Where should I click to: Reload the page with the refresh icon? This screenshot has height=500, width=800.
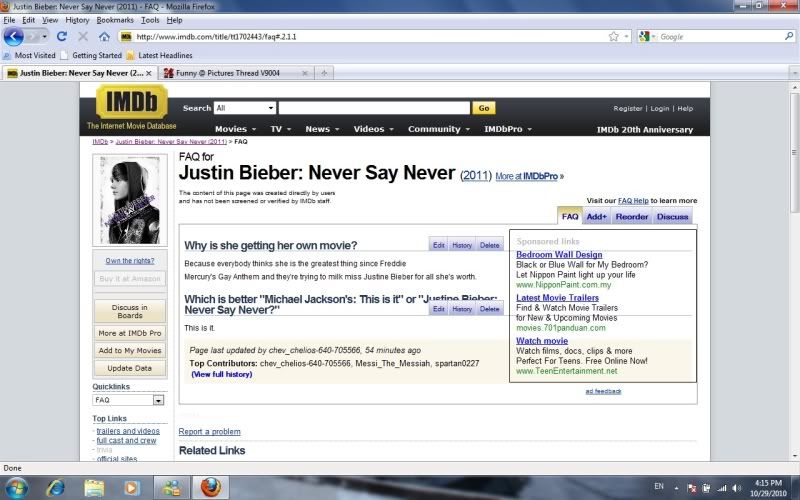coord(62,36)
